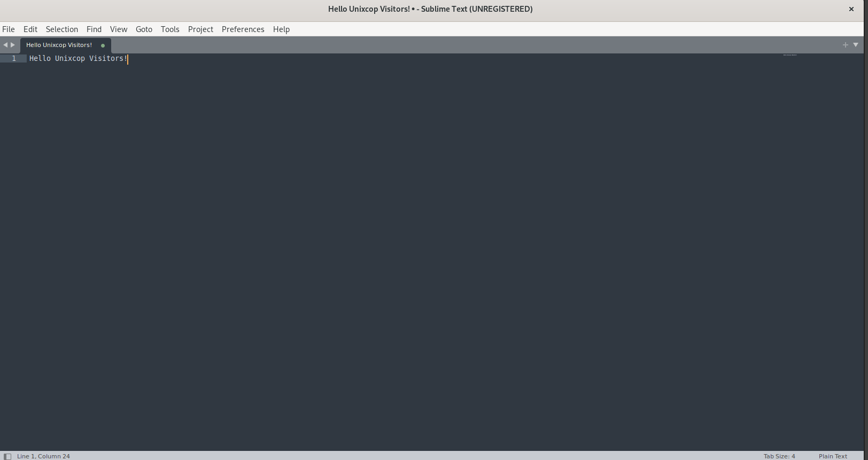868x460 pixels.
Task: Open the Tab Size: 4 selector
Action: pyautogui.click(x=779, y=456)
